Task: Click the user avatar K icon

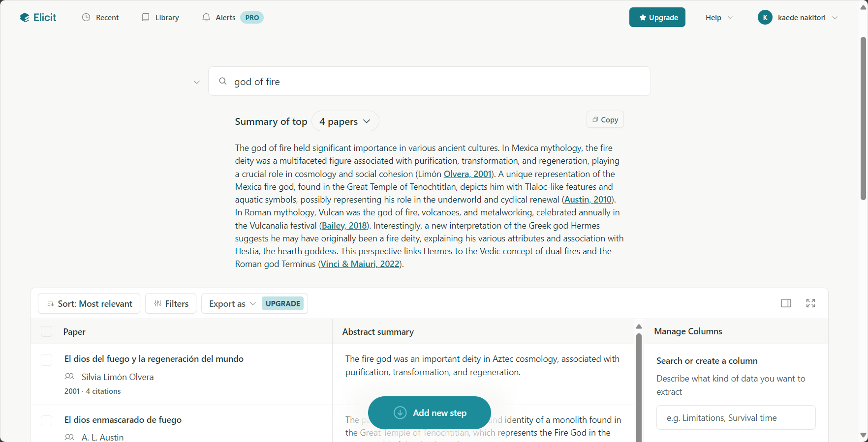Action: coord(765,18)
